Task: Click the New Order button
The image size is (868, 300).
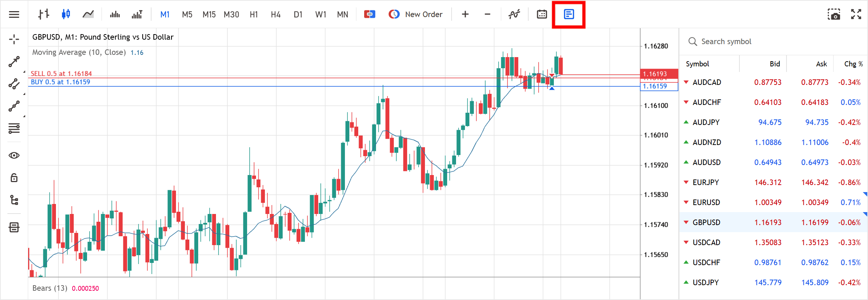Action: pos(416,14)
